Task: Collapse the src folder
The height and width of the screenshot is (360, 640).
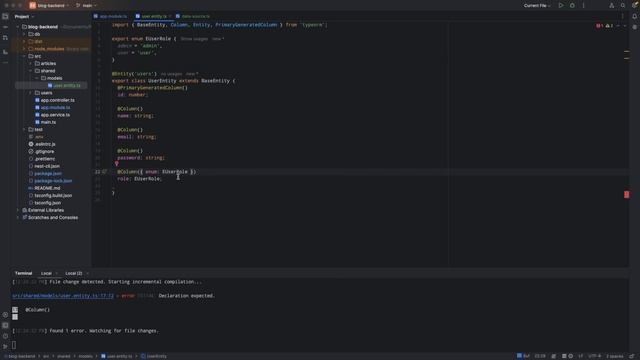Action: pyautogui.click(x=24, y=56)
